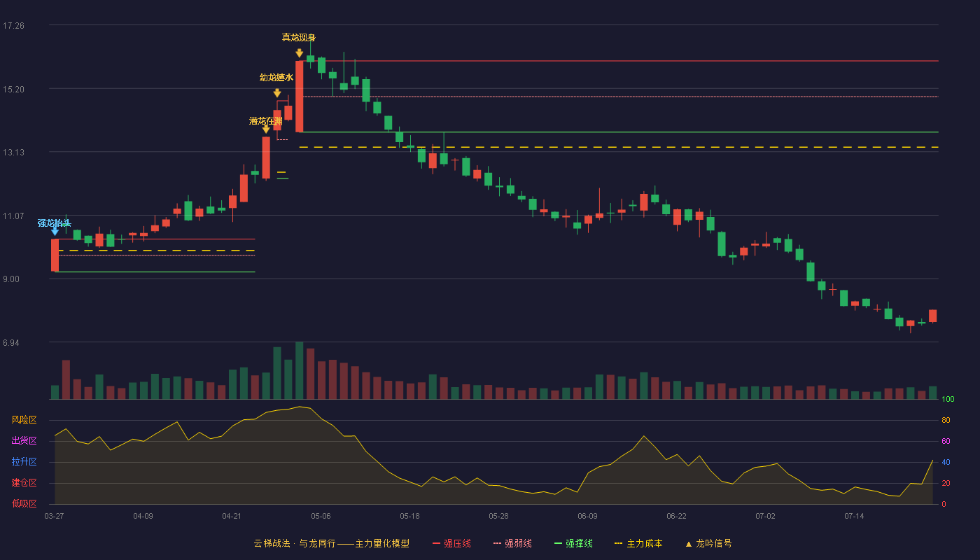Image resolution: width=980 pixels, height=560 pixels.
Task: Select the 强龙抬头 signal label
Action: tap(55, 223)
